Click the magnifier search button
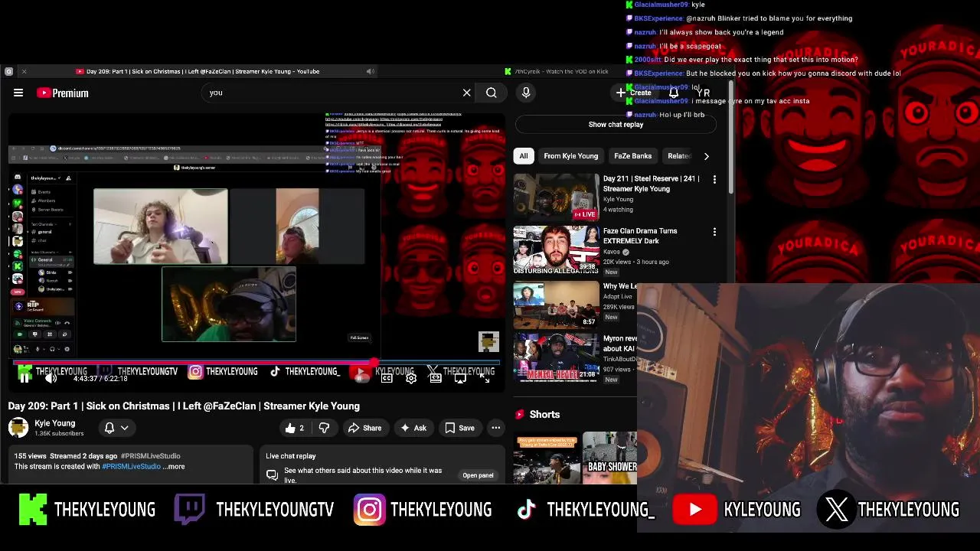Screen dimensions: 980x551 coord(492,93)
